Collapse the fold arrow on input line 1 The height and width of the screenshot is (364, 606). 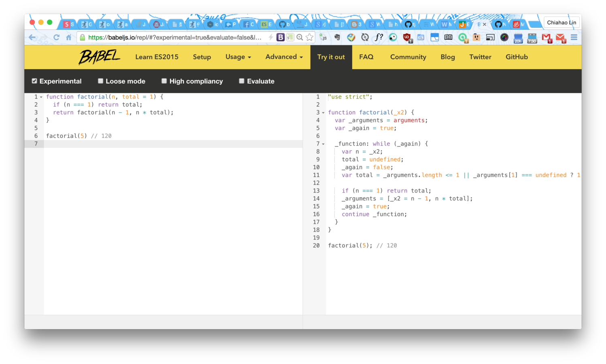(x=41, y=97)
